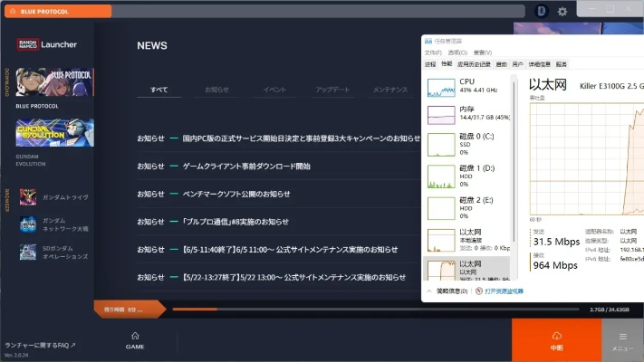Click the Task Manager sidebar scrollbar

(x=514, y=162)
